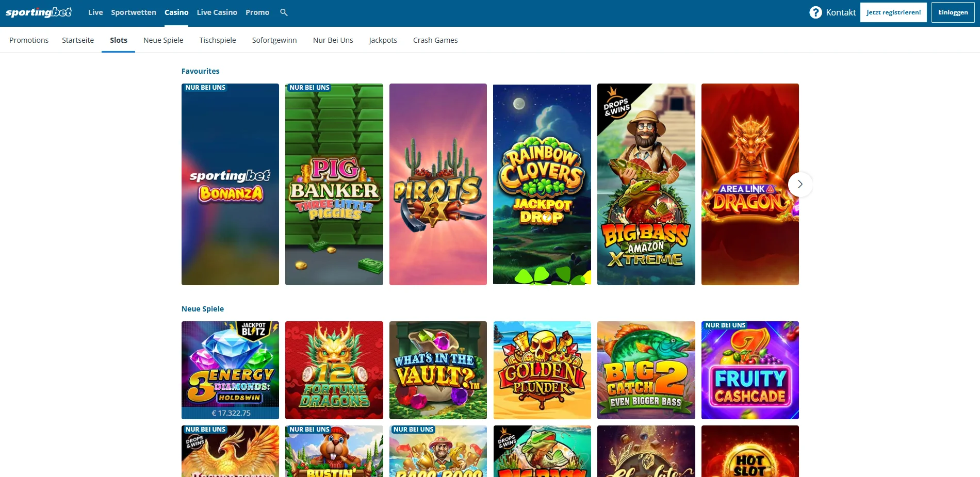This screenshot has height=477, width=980.
Task: Open the Crash Games tab
Action: [x=435, y=40]
